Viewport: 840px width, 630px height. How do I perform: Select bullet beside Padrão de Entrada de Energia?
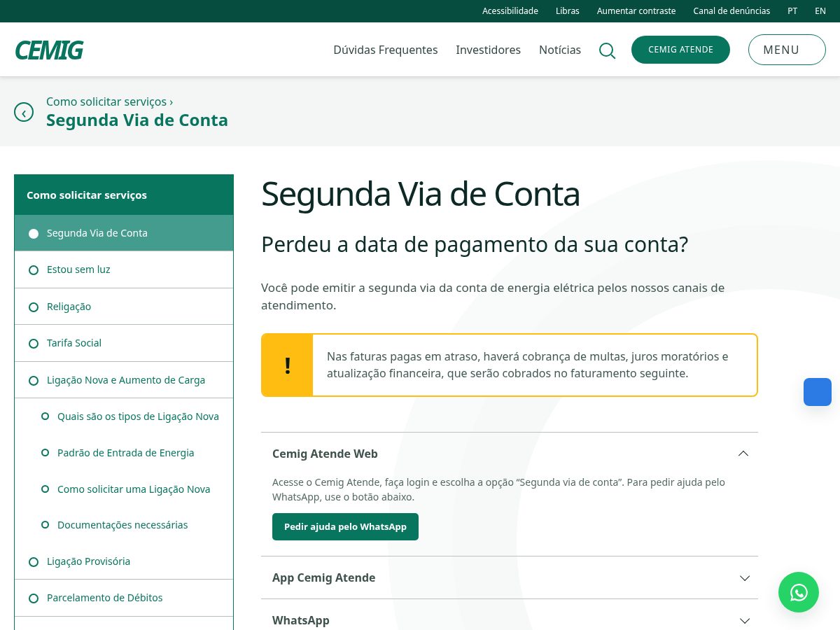[x=45, y=453]
